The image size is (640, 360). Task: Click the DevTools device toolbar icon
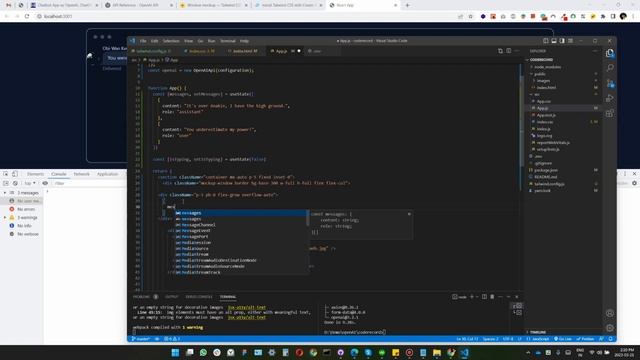coord(15,174)
